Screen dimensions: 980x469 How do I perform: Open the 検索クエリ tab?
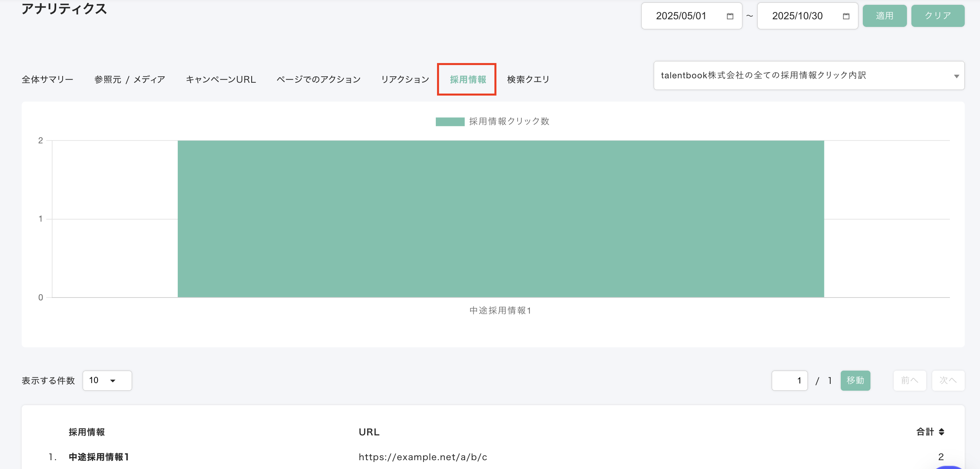click(x=528, y=80)
